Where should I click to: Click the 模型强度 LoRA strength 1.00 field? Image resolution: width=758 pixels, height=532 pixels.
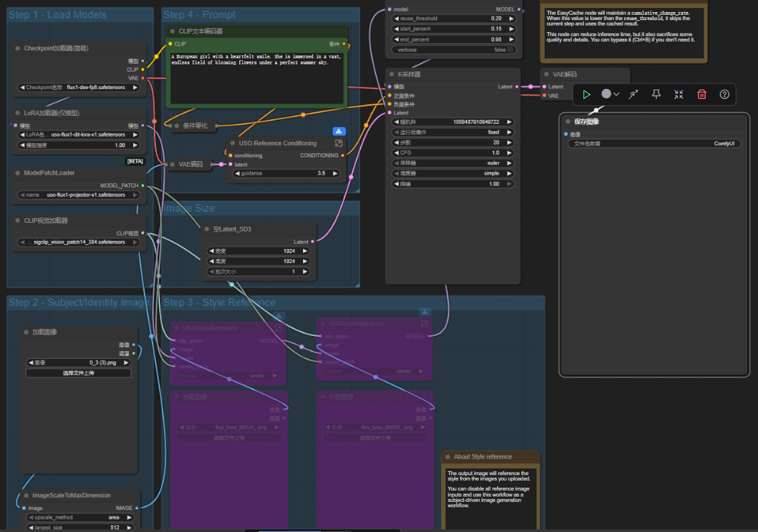79,145
